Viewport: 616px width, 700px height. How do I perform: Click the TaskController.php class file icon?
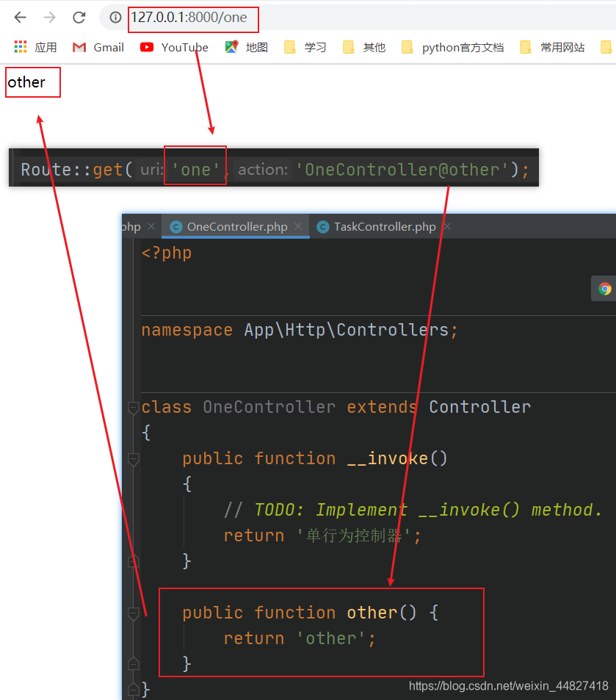click(x=323, y=227)
